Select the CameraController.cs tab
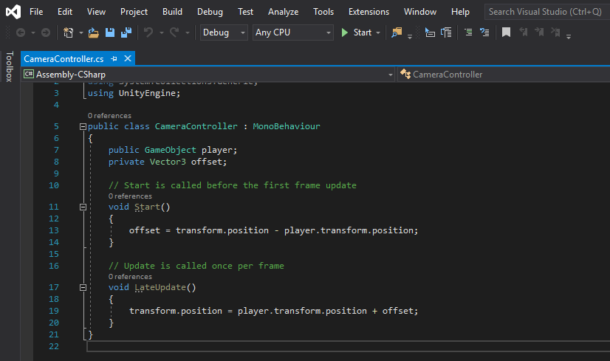This screenshot has width=610, height=361. (x=64, y=59)
